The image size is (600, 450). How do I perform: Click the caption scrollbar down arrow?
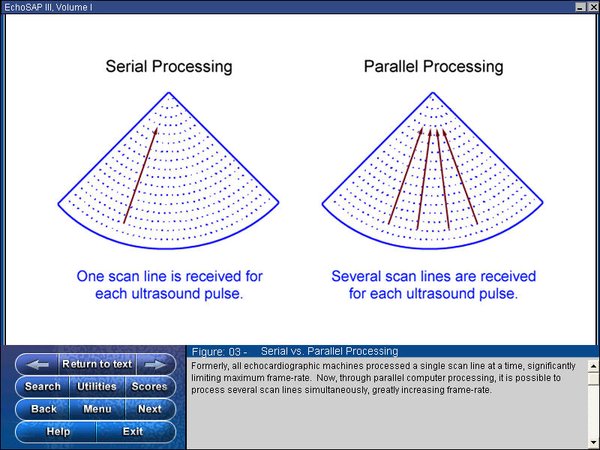pos(592,442)
